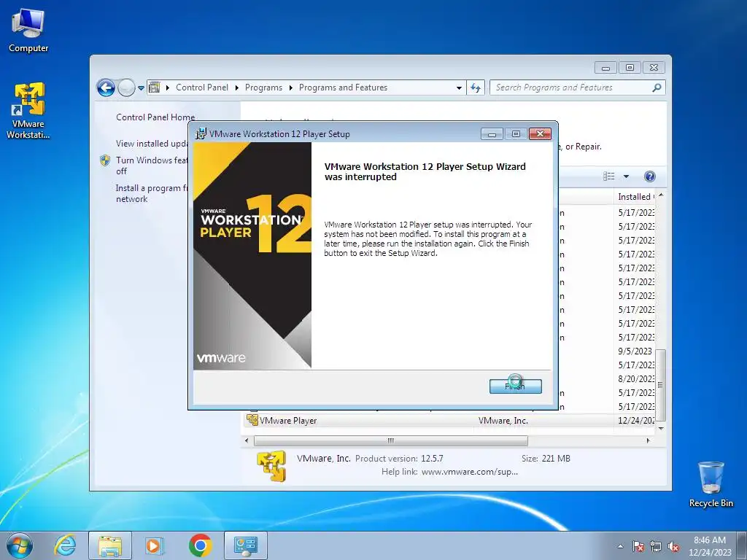Sort by the Installed On column header
The image size is (747, 560).
tap(635, 197)
